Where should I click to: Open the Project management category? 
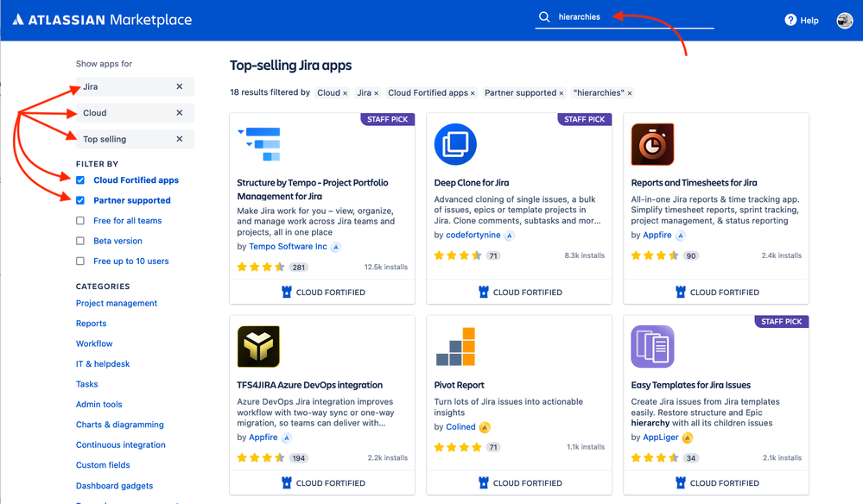[117, 304]
